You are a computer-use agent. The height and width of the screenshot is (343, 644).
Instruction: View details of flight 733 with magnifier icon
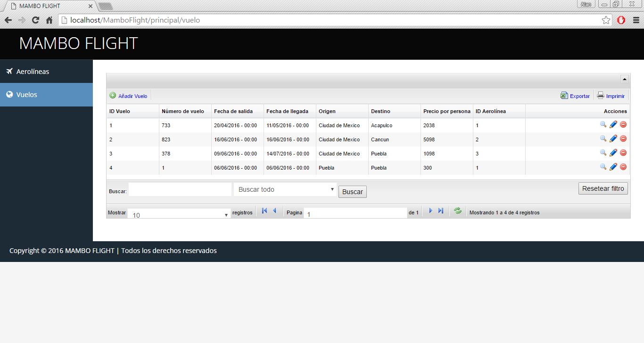[603, 124]
